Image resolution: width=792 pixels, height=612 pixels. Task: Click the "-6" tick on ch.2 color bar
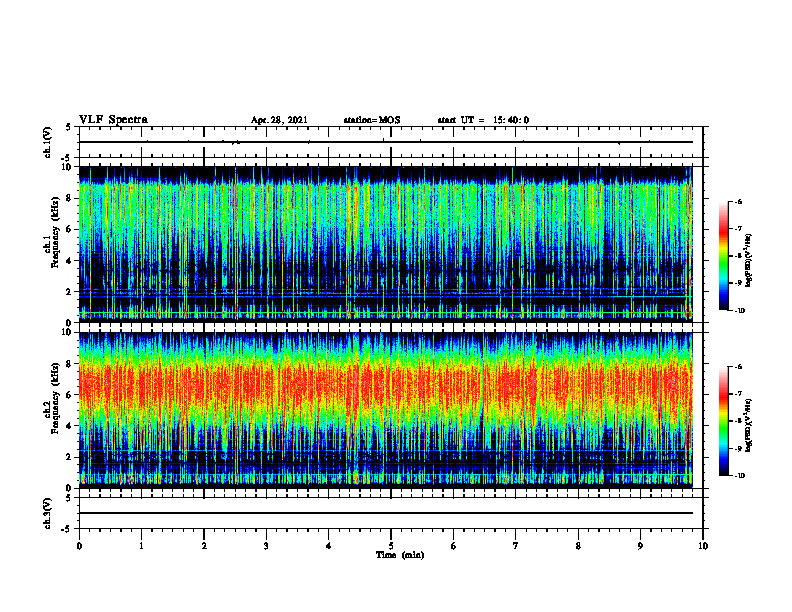click(x=738, y=367)
